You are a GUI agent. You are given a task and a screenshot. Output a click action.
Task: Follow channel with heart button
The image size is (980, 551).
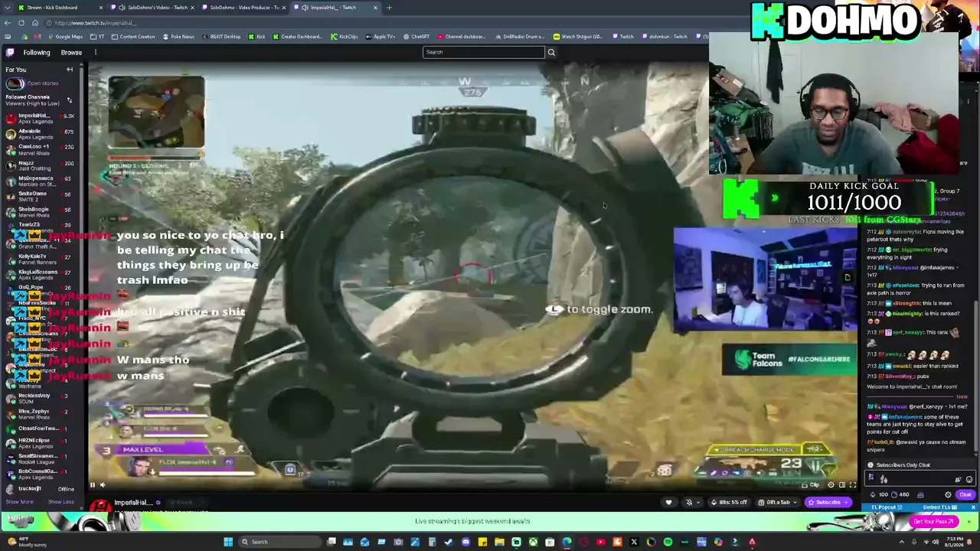(x=668, y=503)
